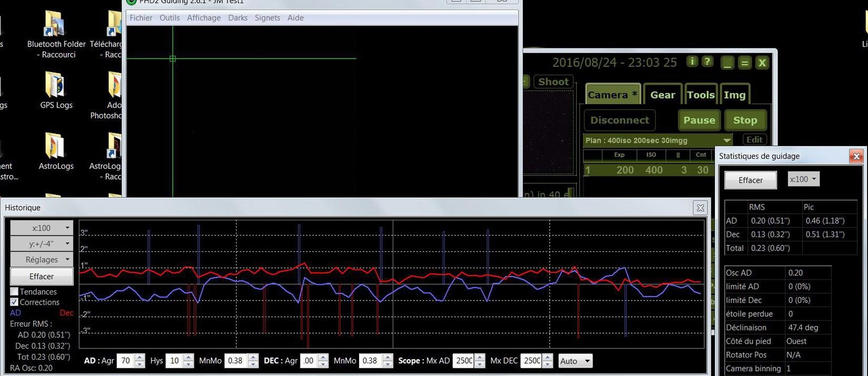The height and width of the screenshot is (376, 868).
Task: Click the '=' icon in the camera control window
Action: pyautogui.click(x=745, y=63)
